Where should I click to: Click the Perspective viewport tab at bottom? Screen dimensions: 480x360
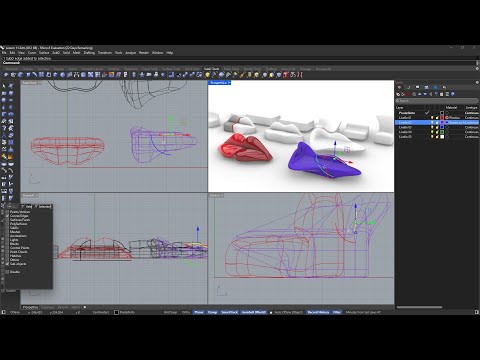pyautogui.click(x=30, y=307)
